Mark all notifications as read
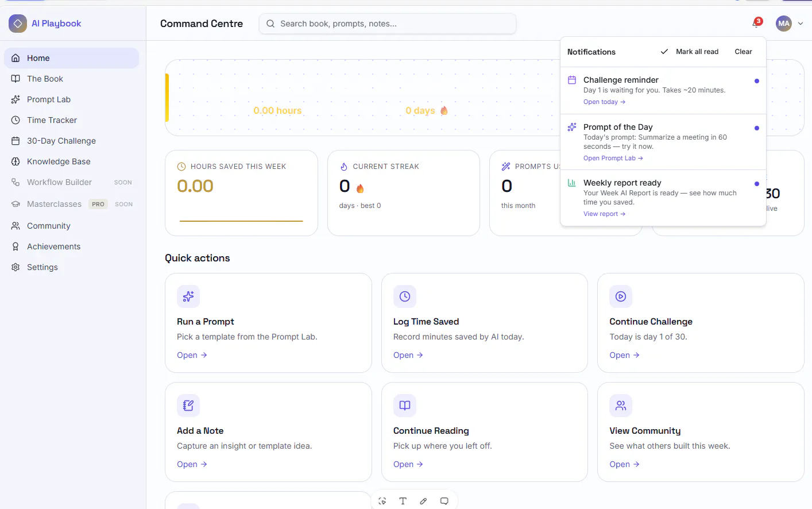This screenshot has width=812, height=509. click(x=690, y=52)
